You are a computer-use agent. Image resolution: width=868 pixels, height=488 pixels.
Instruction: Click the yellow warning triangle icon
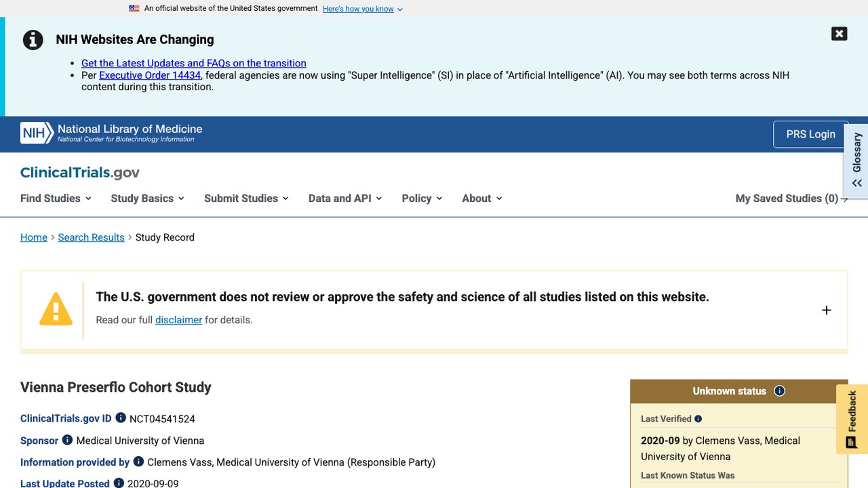click(56, 310)
